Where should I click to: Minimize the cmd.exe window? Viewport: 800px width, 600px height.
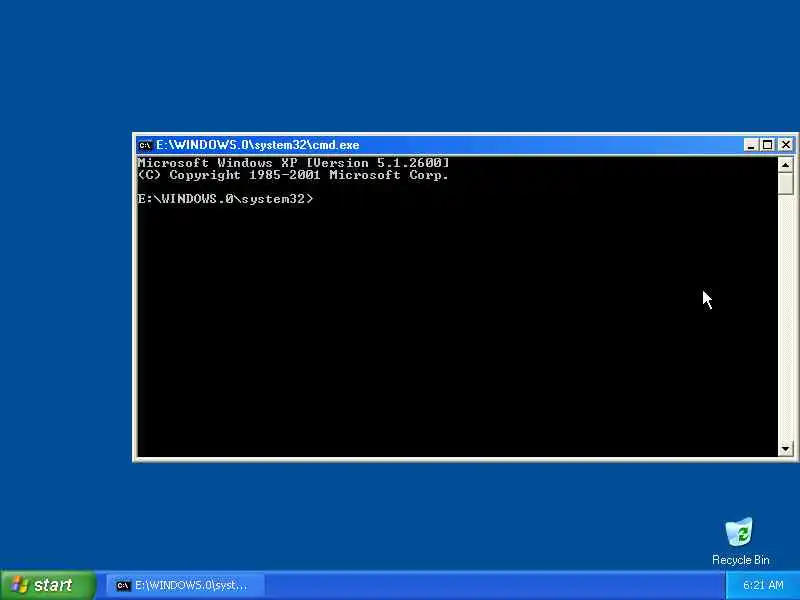pos(750,145)
